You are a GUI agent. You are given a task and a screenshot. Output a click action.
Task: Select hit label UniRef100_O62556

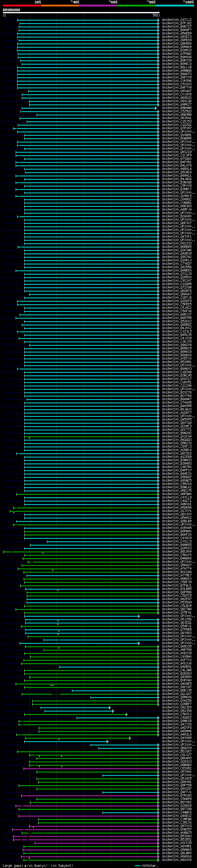click(x=177, y=267)
